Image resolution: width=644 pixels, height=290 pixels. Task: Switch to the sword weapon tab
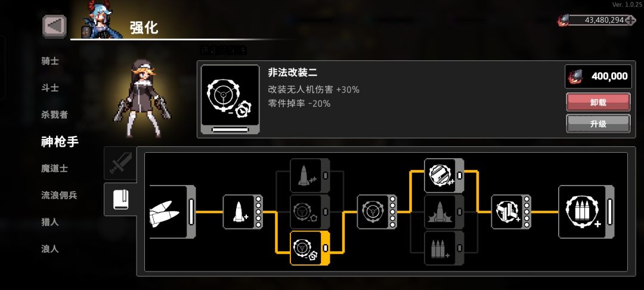point(120,163)
